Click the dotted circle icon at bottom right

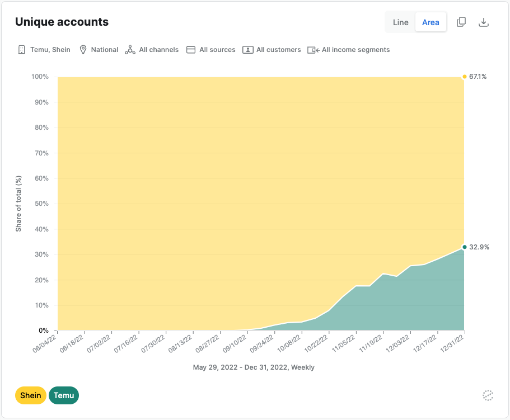(x=488, y=395)
